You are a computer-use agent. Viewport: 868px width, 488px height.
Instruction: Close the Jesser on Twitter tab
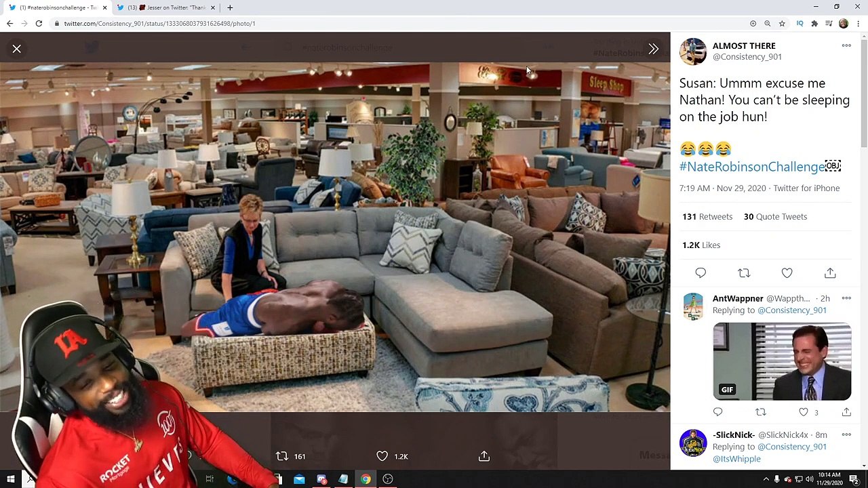pos(213,7)
